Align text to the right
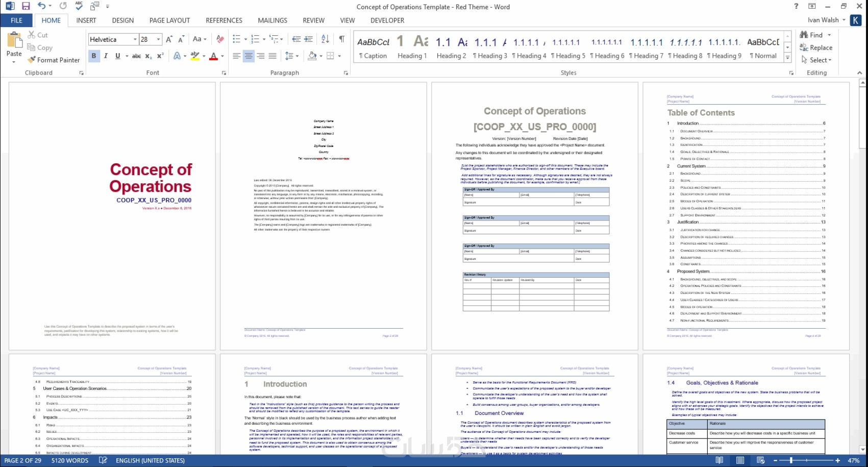Image resolution: width=868 pixels, height=467 pixels. [261, 56]
